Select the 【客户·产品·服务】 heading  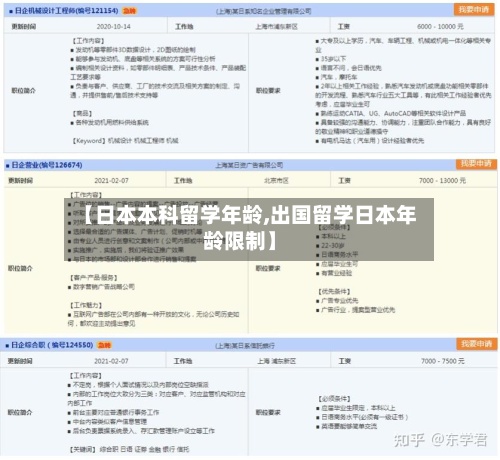(x=94, y=277)
